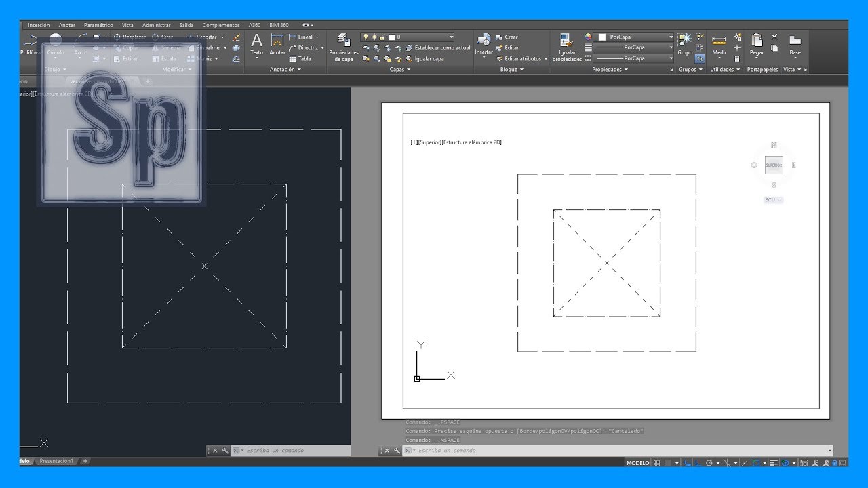Toggle dynamic input in status bar
Image resolution: width=868 pixels, height=488 pixels.
687,463
